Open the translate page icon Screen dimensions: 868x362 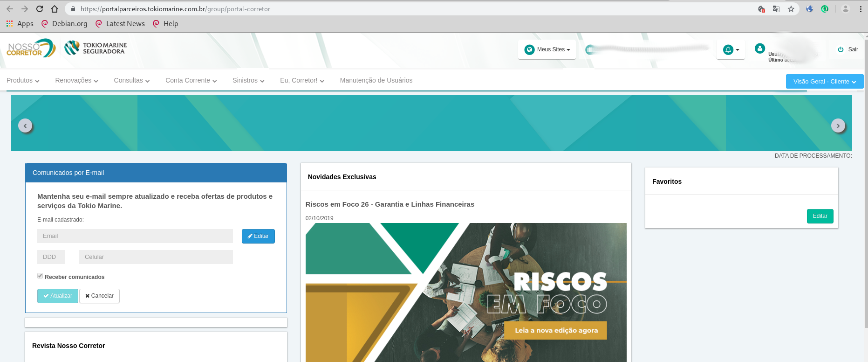776,9
